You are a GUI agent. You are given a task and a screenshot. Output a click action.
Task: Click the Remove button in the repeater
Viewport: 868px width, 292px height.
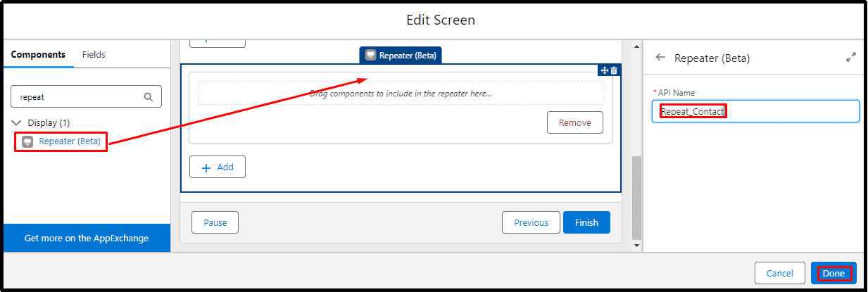575,122
